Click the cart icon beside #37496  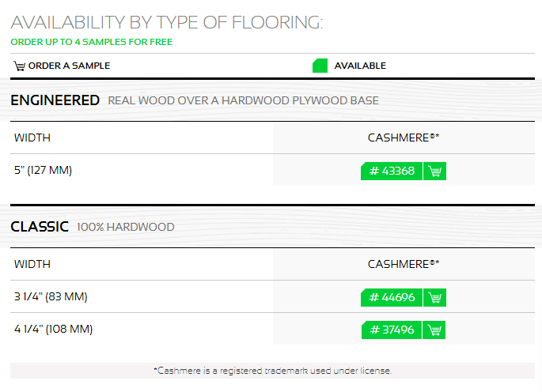click(x=434, y=330)
